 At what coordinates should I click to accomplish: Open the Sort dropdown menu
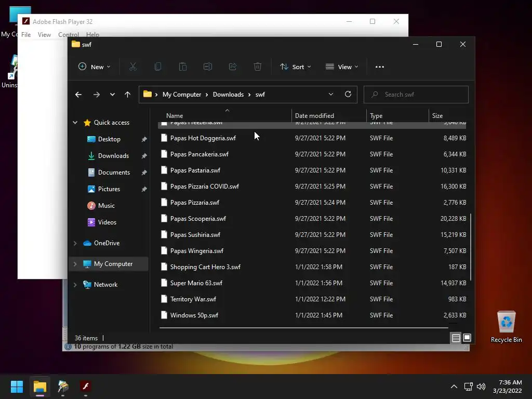click(x=295, y=66)
